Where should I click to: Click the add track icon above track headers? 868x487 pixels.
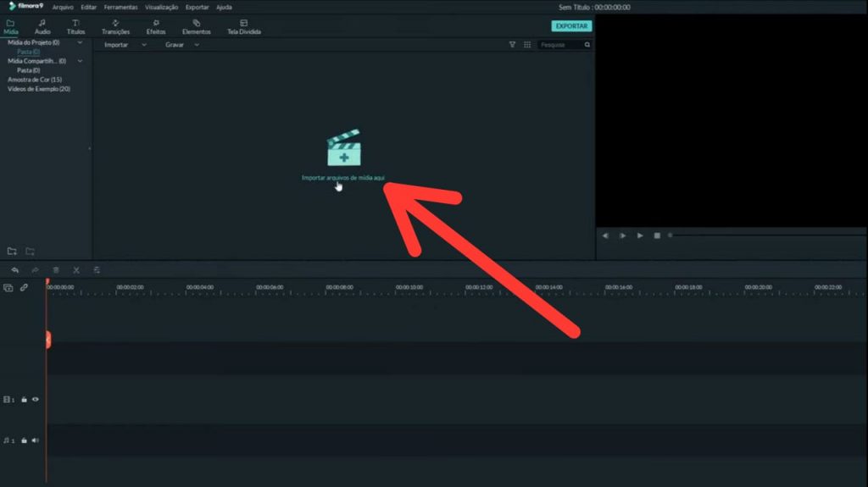pos(8,288)
